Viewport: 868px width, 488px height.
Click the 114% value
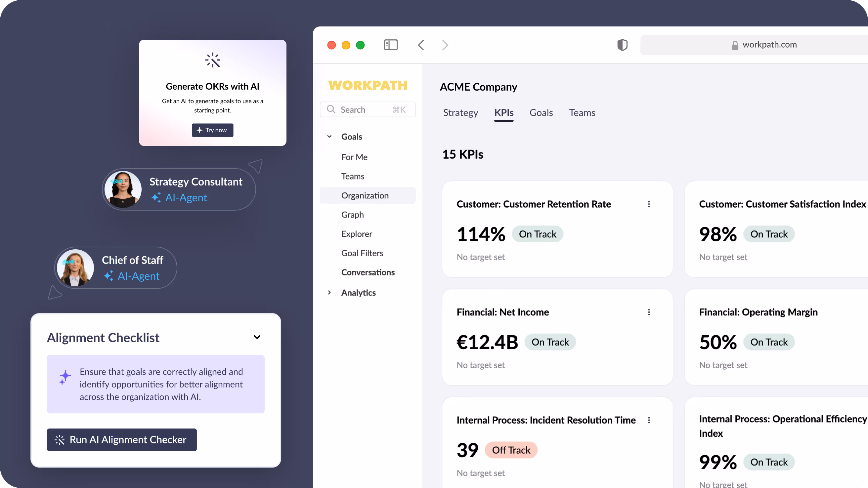click(481, 234)
